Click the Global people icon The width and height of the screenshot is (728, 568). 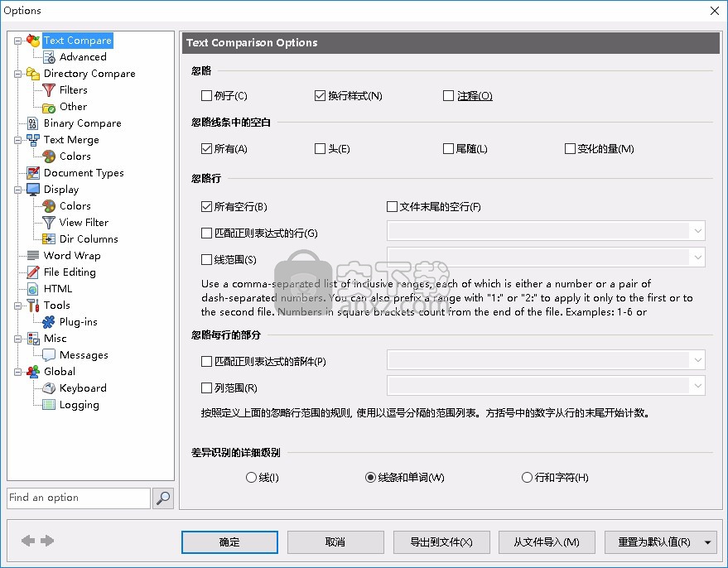33,372
